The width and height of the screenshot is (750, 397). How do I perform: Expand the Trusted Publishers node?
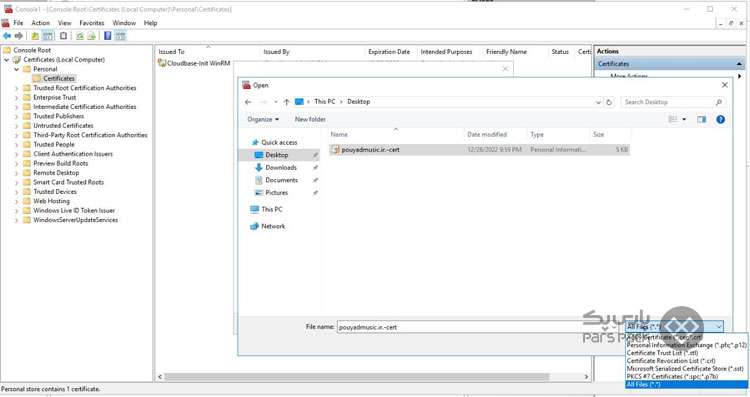coord(17,116)
